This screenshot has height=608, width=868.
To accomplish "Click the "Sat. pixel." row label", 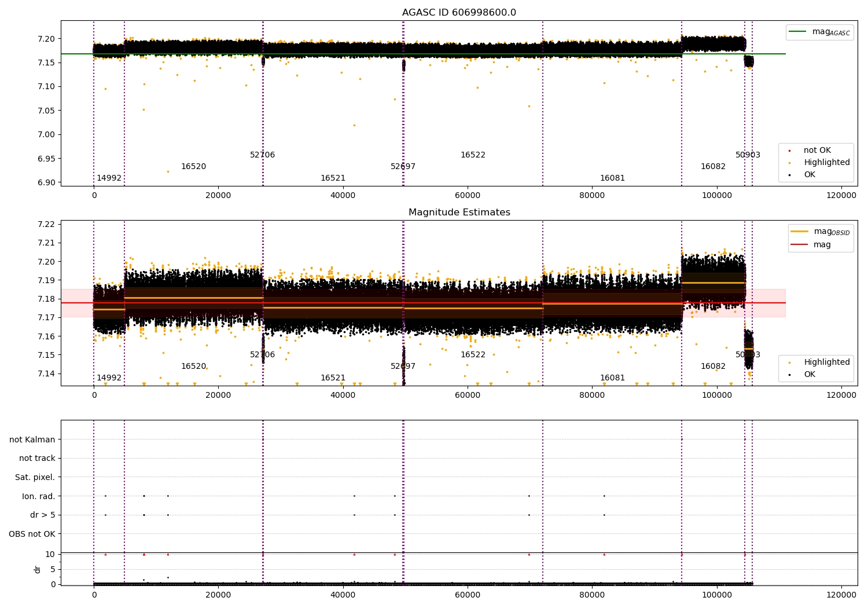I will tap(35, 478).
